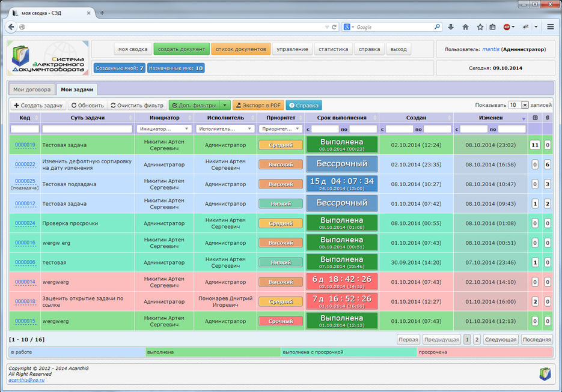562x392 pixels.
Task: Select the 'Мои задачи' tab
Action: point(77,89)
